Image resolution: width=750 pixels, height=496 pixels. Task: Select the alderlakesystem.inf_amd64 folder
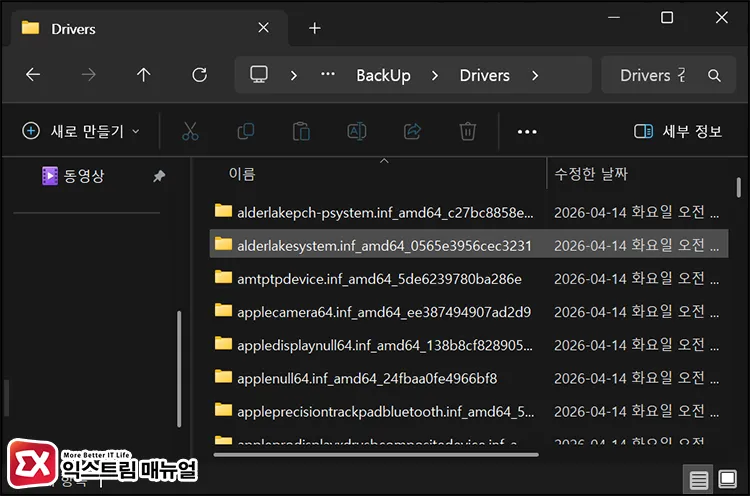tap(469, 244)
